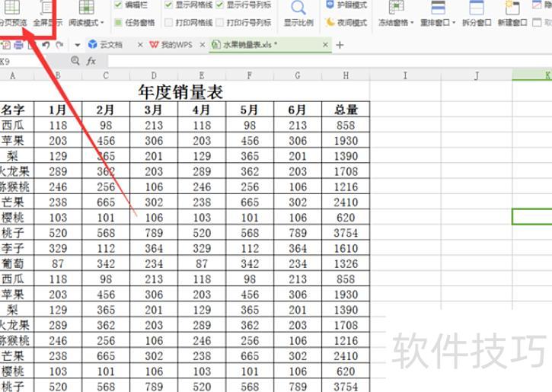Switch to 全屏显示 full screen view

[x=47, y=14]
